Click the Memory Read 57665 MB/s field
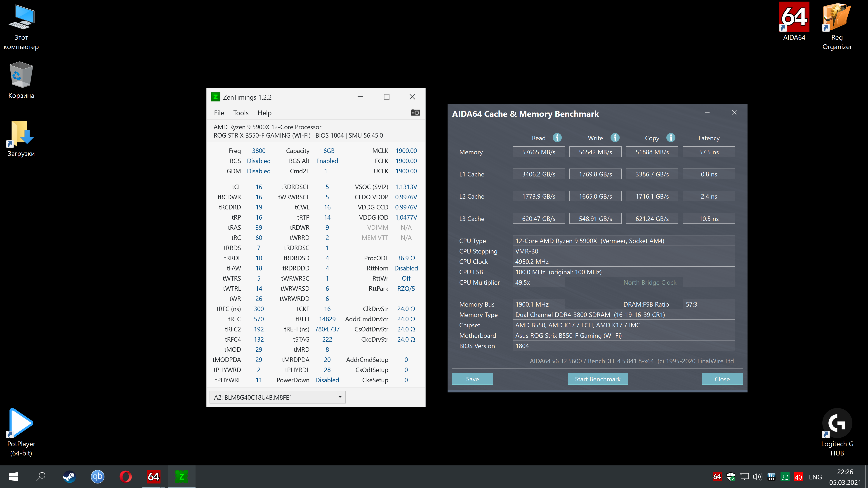Viewport: 868px width, 488px height. click(538, 152)
